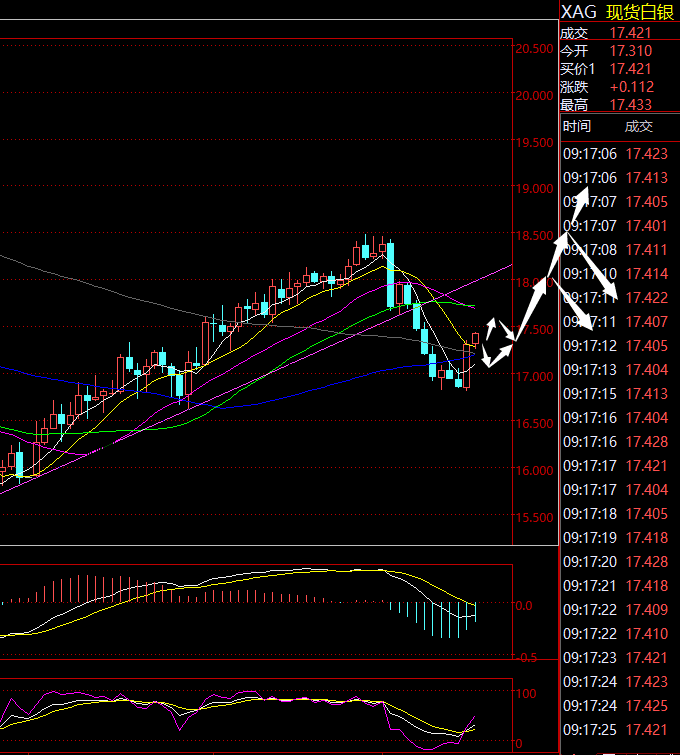
Task: Select the 现货白银 instrument name
Action: (x=642, y=11)
